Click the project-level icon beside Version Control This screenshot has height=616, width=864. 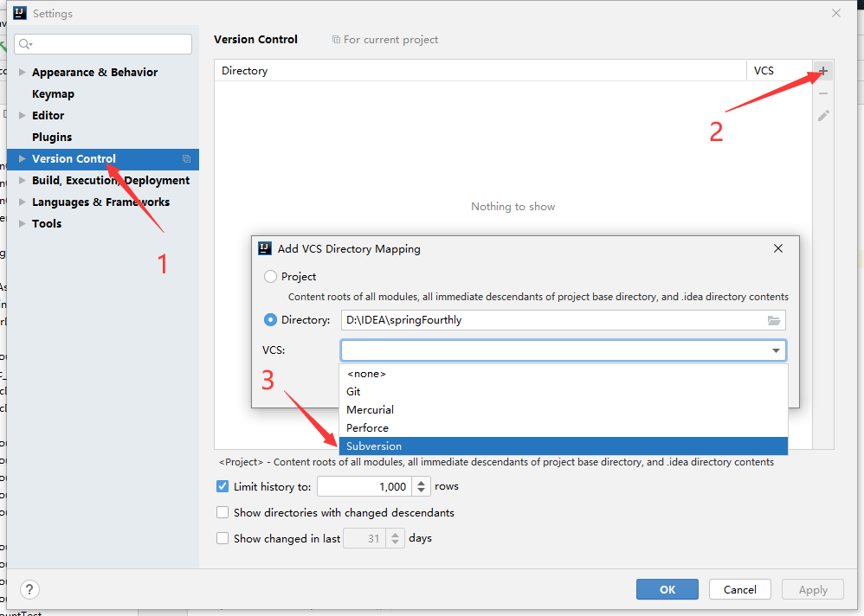point(186,159)
